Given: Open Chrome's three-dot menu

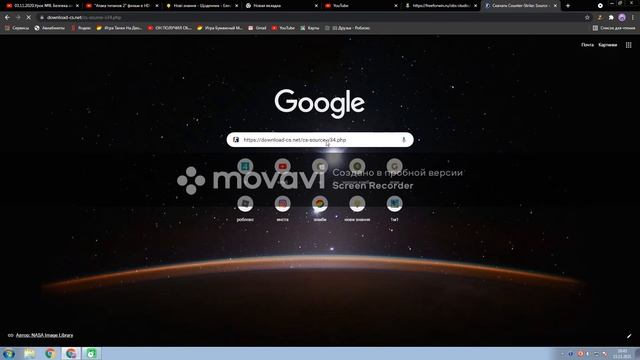Looking at the screenshot, I should coord(633,18).
